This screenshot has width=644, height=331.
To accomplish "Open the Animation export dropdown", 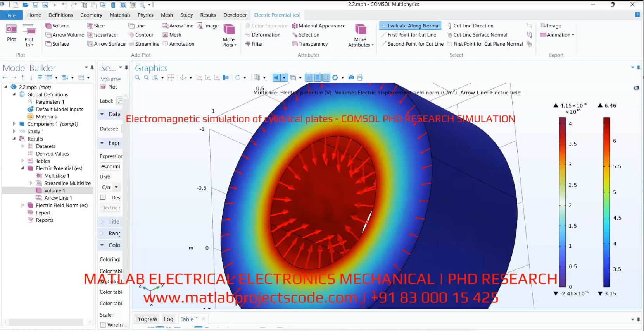I will 557,35.
